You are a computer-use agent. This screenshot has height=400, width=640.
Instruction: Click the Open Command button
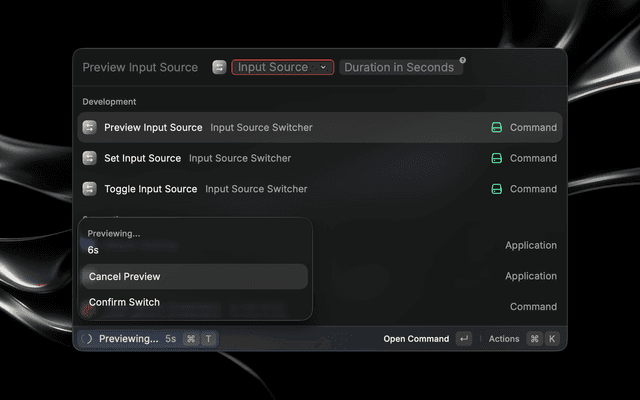pyautogui.click(x=416, y=339)
